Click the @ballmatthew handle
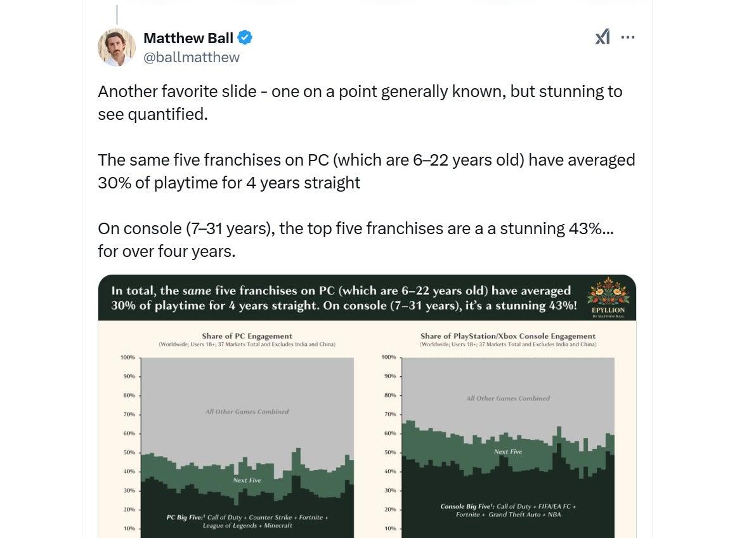756x538 pixels. pyautogui.click(x=192, y=56)
